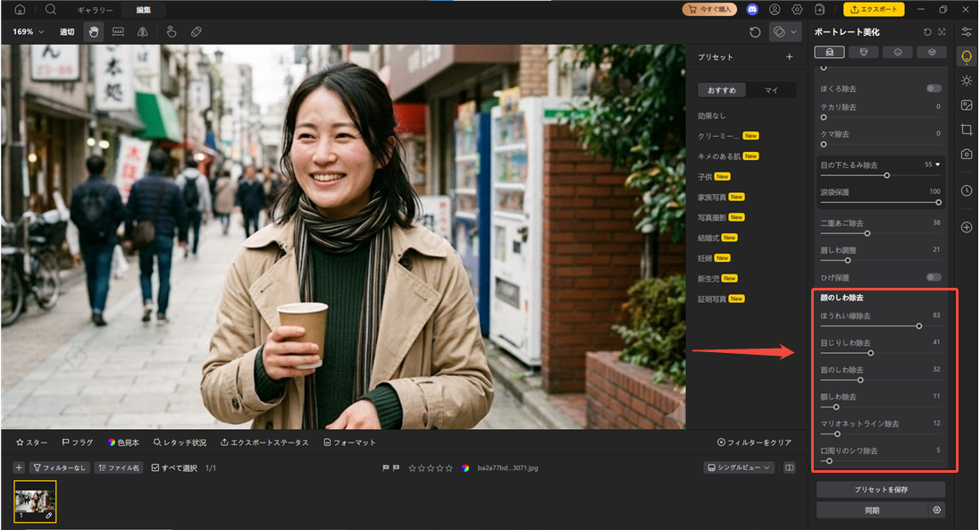Select the second portrait category tab
This screenshot has width=980, height=530.
[x=864, y=52]
